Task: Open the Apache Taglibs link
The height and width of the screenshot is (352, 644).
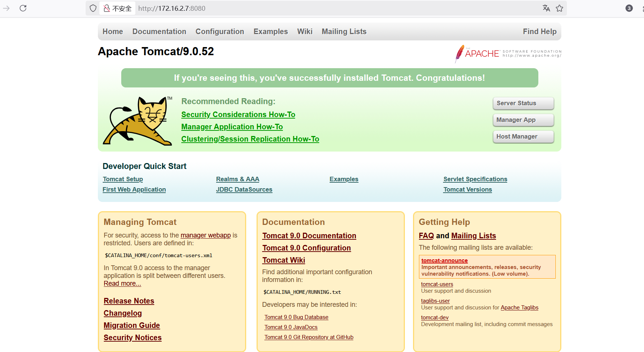Action: (519, 308)
